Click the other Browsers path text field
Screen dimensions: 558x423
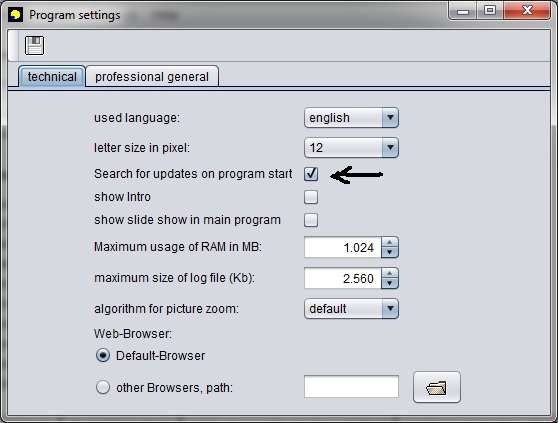351,386
